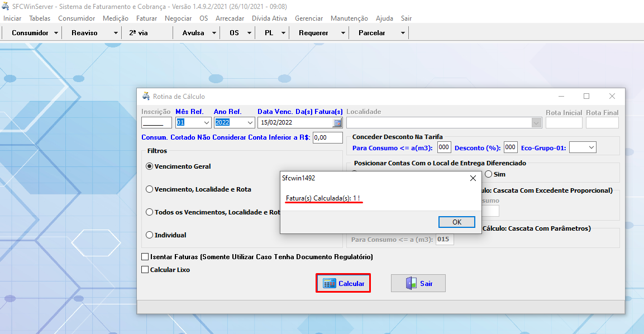This screenshot has width=644, height=334.
Task: Click the Parcelar toolbar button
Action: 372,33
